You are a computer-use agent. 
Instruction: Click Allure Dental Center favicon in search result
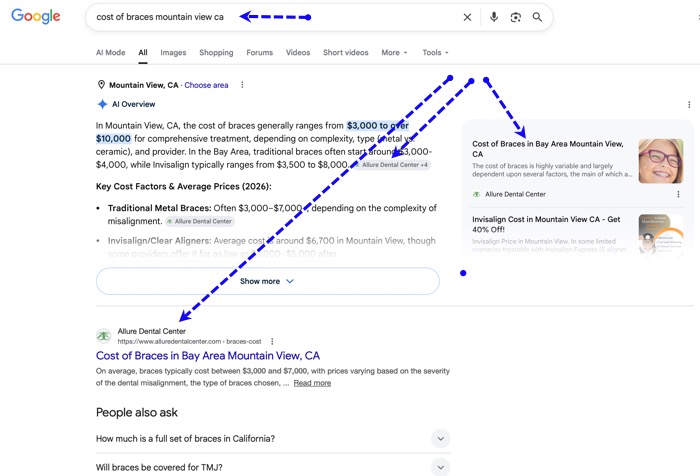coord(104,336)
